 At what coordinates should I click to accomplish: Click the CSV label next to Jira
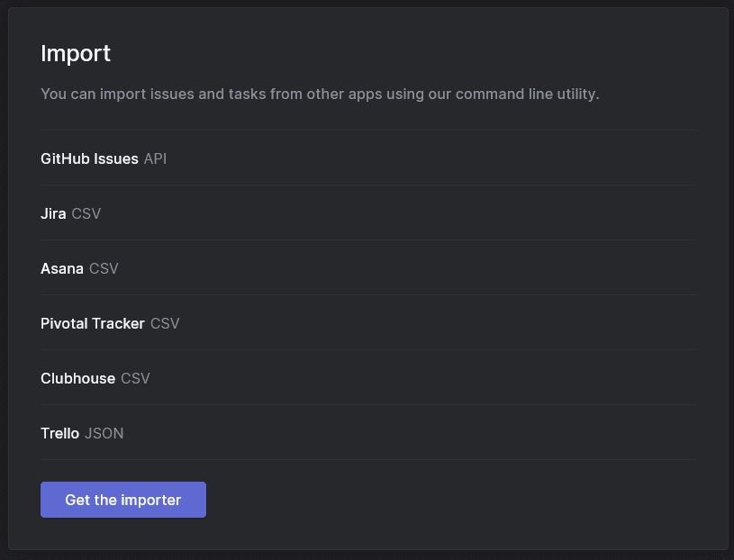(x=86, y=213)
